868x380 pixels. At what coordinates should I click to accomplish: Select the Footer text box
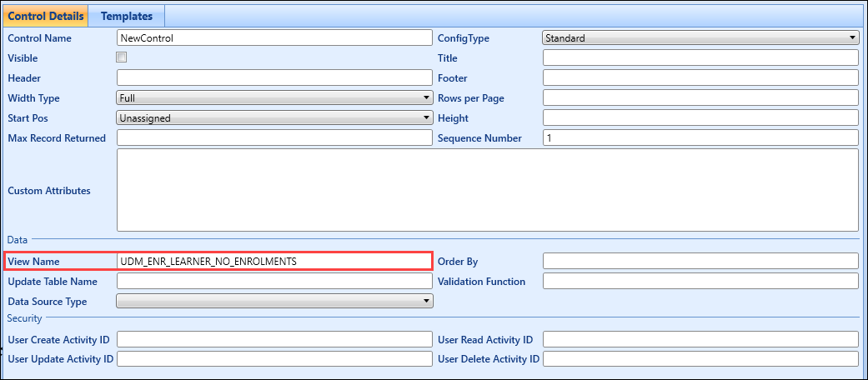700,77
